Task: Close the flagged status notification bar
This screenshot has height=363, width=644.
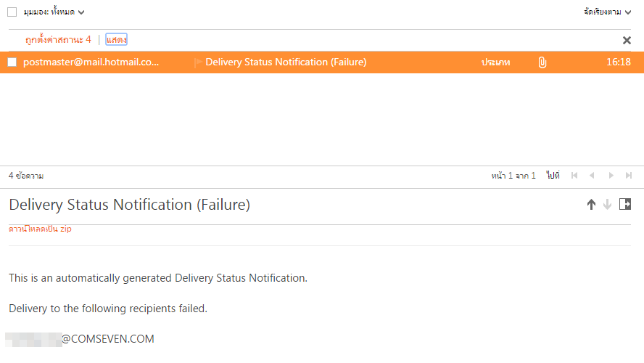Action: [627, 40]
